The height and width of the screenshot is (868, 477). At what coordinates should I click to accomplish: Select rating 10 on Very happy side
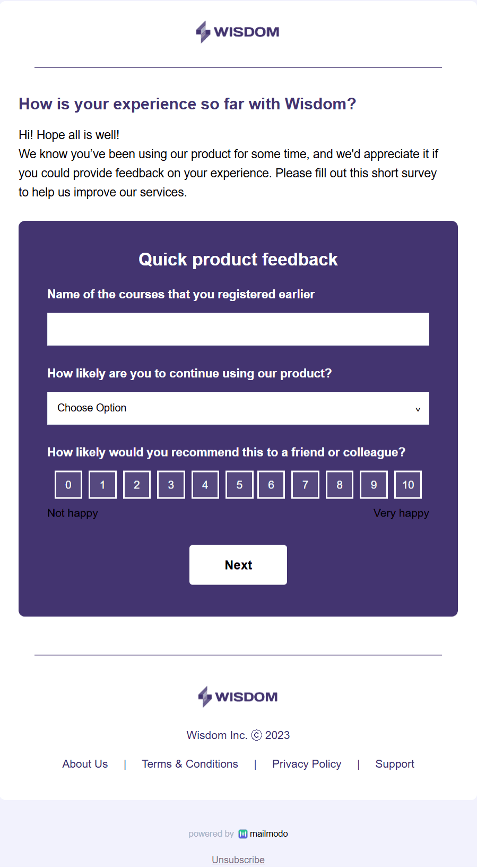click(x=407, y=484)
